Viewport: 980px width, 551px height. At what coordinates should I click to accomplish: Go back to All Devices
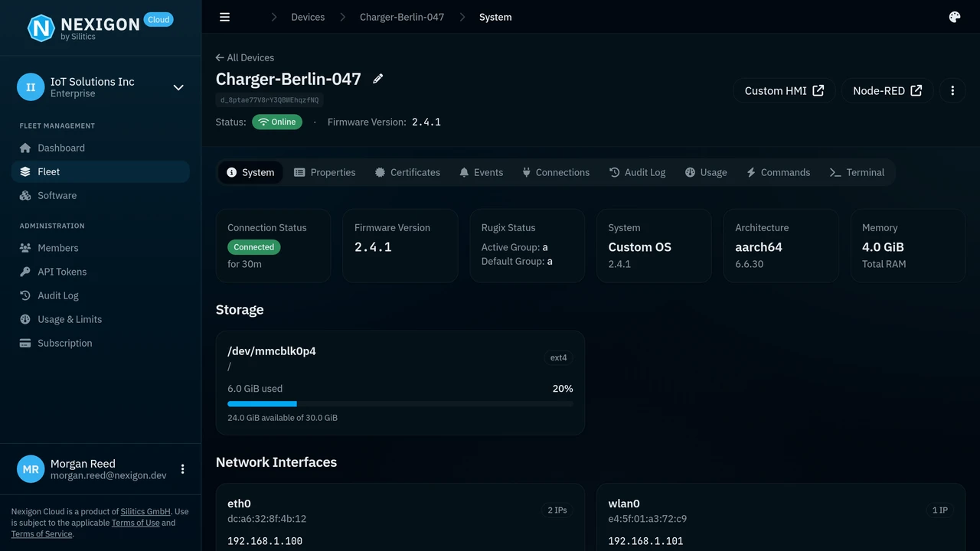[245, 57]
